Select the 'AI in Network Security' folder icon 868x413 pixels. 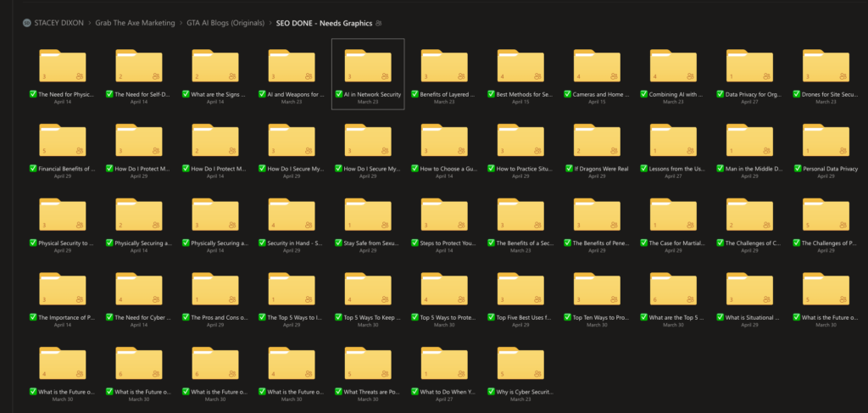(368, 66)
